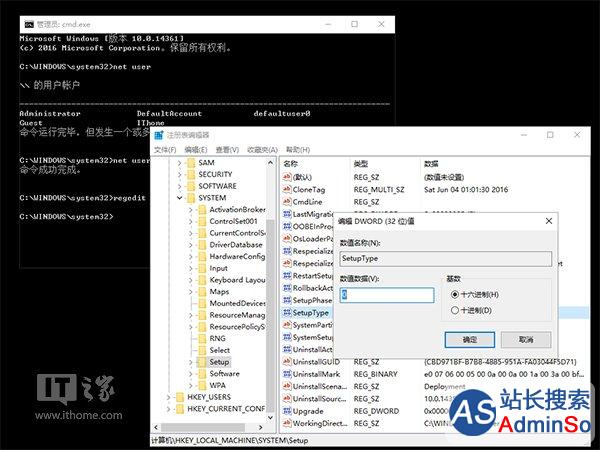Click the OOBEInProgress DWORD value icon

click(287, 226)
